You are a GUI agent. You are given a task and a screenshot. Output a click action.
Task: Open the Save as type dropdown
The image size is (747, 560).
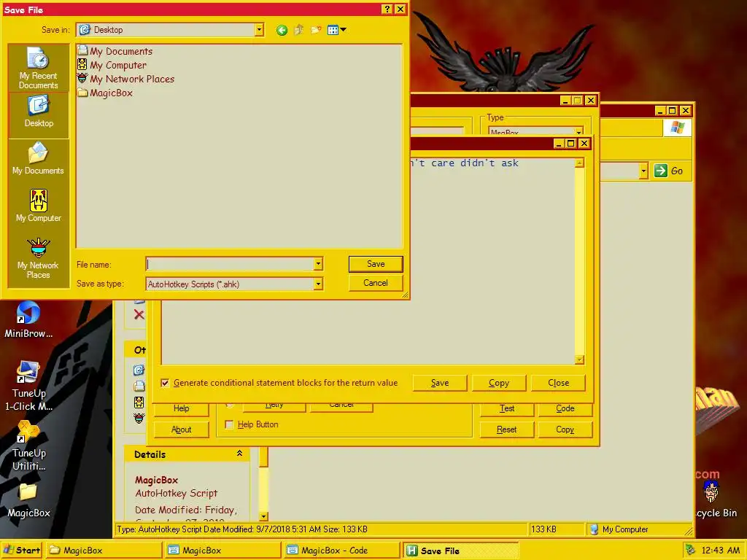318,284
